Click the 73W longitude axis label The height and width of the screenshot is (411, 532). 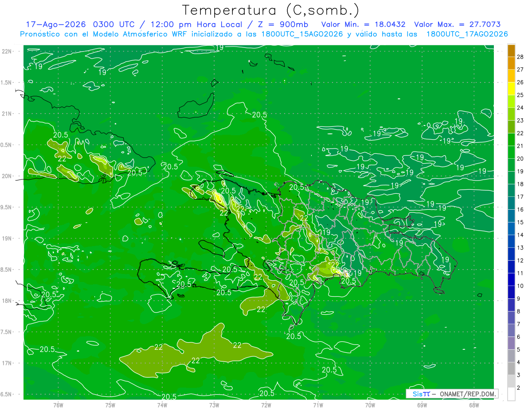tap(214, 405)
